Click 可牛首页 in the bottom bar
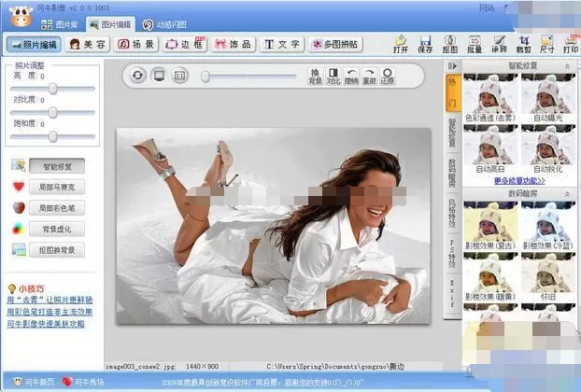Screen dimensions: 581x392 point(34,382)
